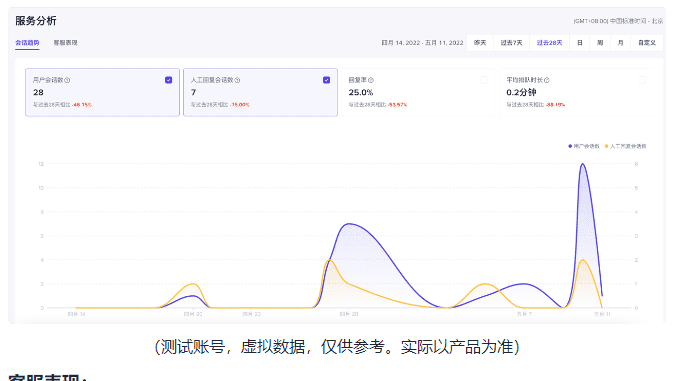Enable the 回复率 metric checkbox
Image resolution: width=678 pixels, height=381 pixels.
(x=484, y=80)
